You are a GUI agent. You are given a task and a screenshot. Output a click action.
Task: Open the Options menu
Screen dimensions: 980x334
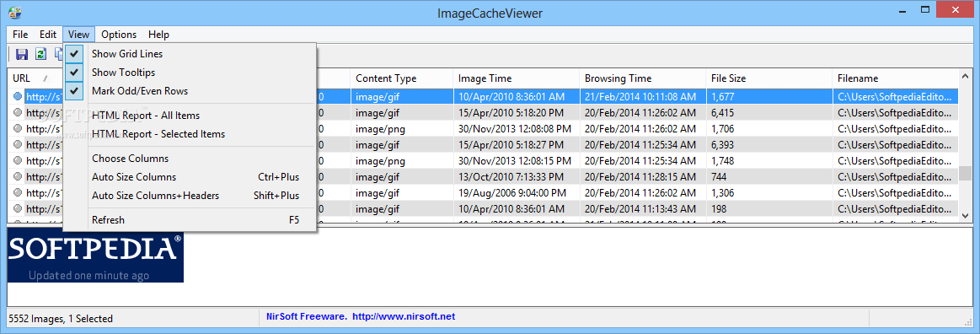[x=119, y=35]
